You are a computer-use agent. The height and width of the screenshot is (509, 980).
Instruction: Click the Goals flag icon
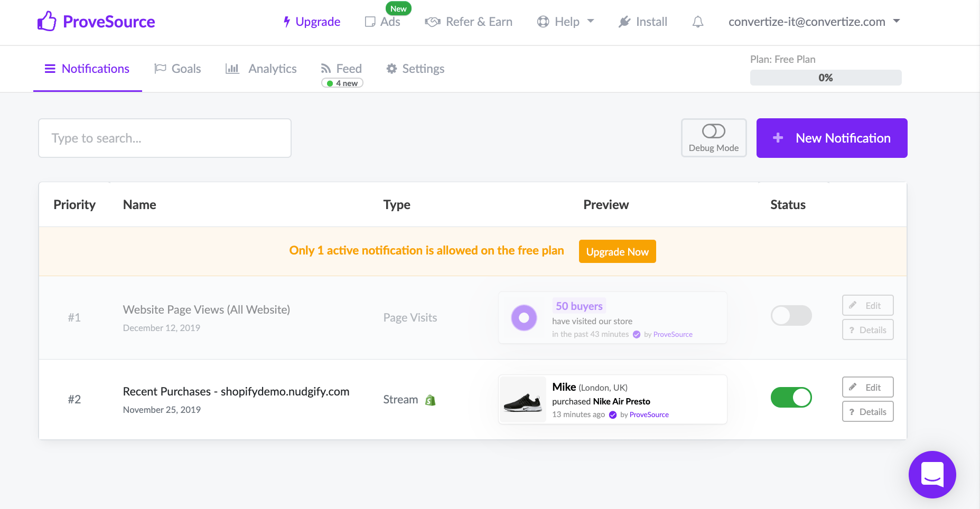pyautogui.click(x=160, y=69)
